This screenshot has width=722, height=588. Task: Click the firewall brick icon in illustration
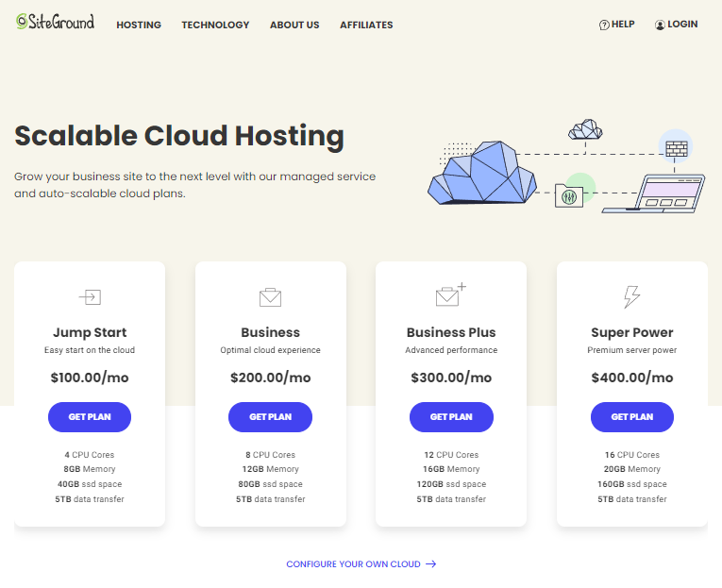coord(676,148)
